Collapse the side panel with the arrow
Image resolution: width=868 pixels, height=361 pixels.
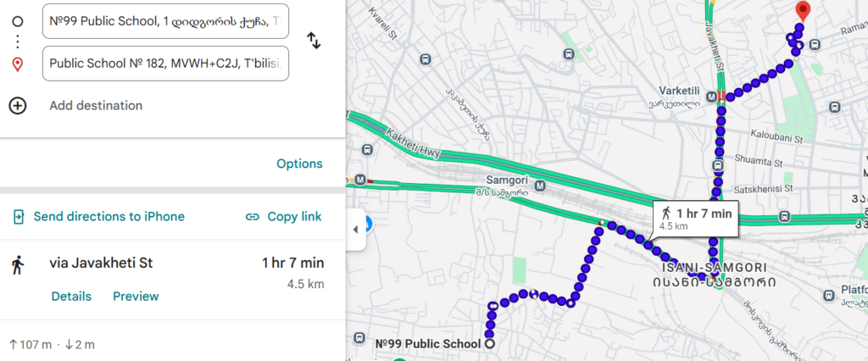(356, 230)
